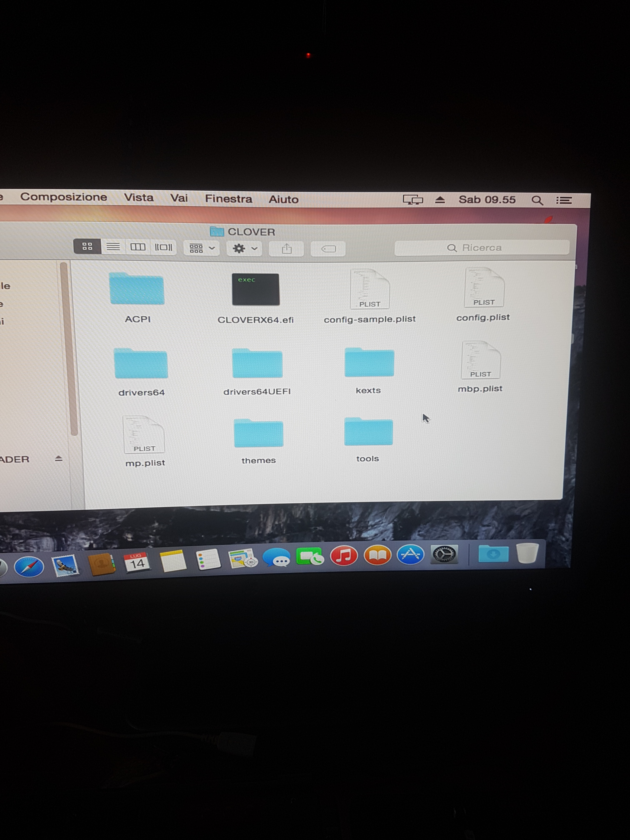The image size is (630, 840).
Task: Open the ACPI folder
Action: pyautogui.click(x=137, y=289)
